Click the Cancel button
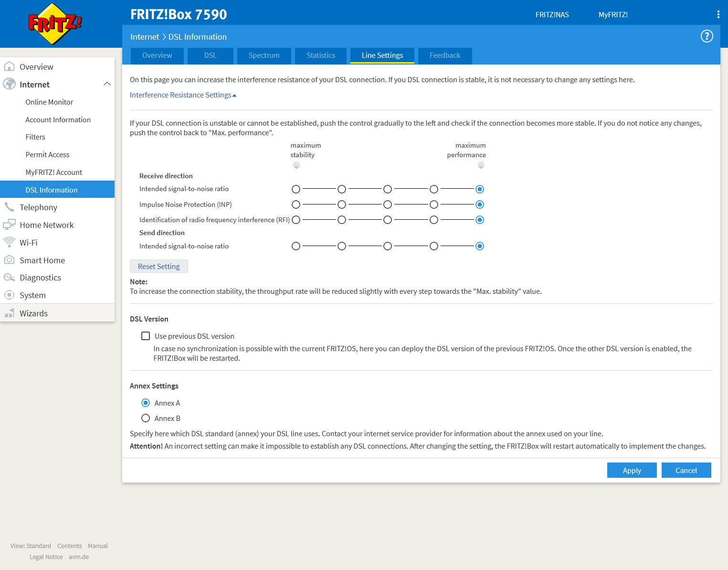The height and width of the screenshot is (570, 728). [x=686, y=470]
